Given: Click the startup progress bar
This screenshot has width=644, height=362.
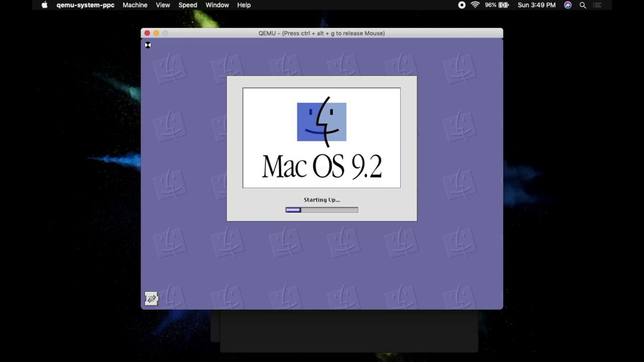Looking at the screenshot, I should tap(322, 210).
